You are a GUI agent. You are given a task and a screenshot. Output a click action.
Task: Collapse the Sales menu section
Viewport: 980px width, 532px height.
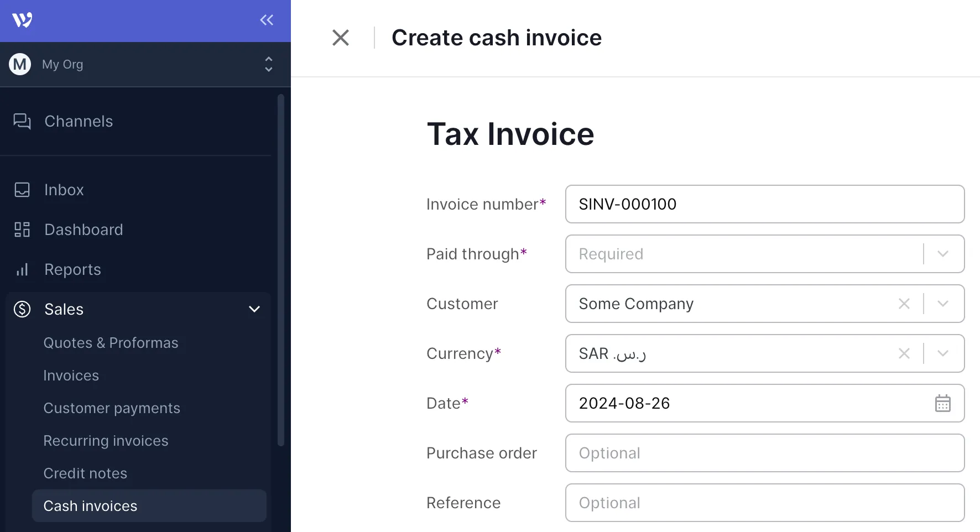254,309
